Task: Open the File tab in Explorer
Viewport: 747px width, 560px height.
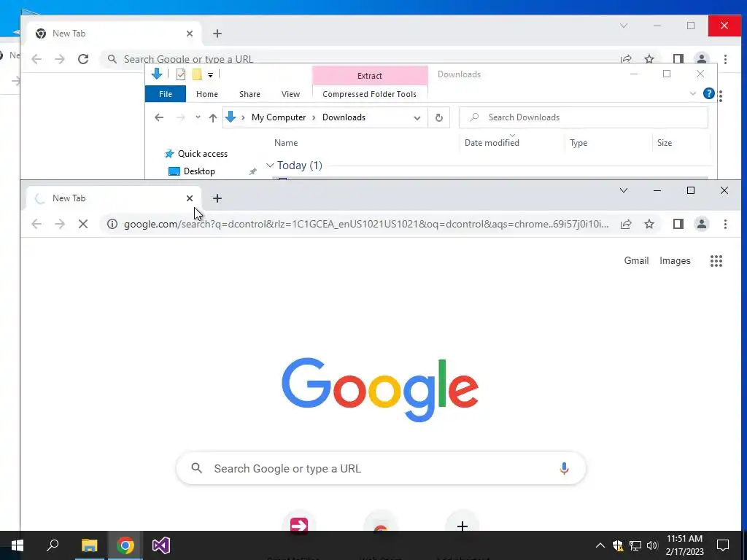Action: point(166,94)
